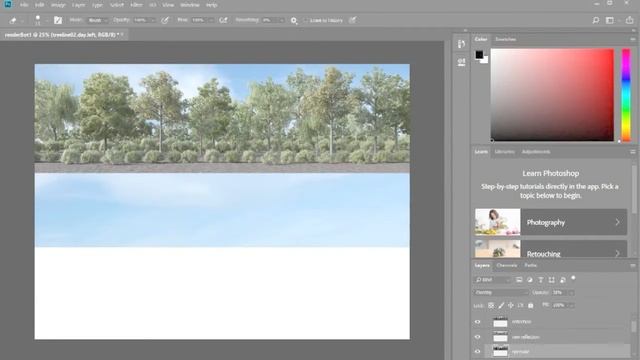Open the History panel icon in collapsed dock

tap(461, 44)
